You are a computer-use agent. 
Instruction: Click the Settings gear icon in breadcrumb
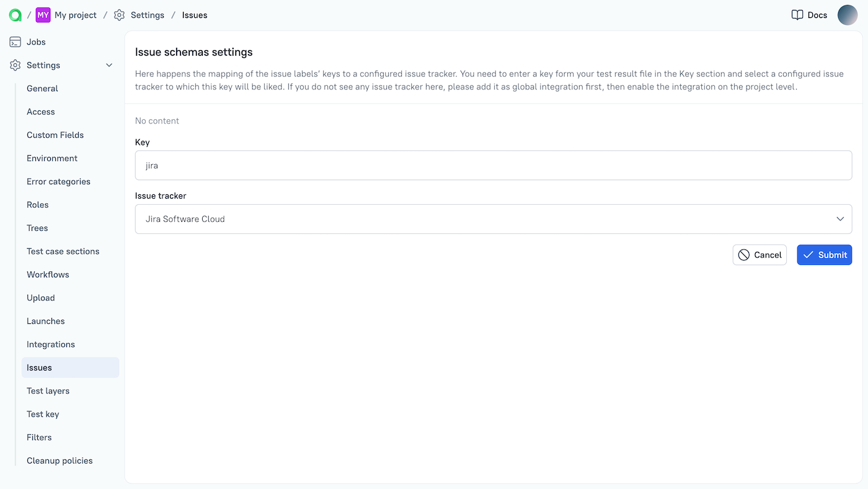point(120,15)
